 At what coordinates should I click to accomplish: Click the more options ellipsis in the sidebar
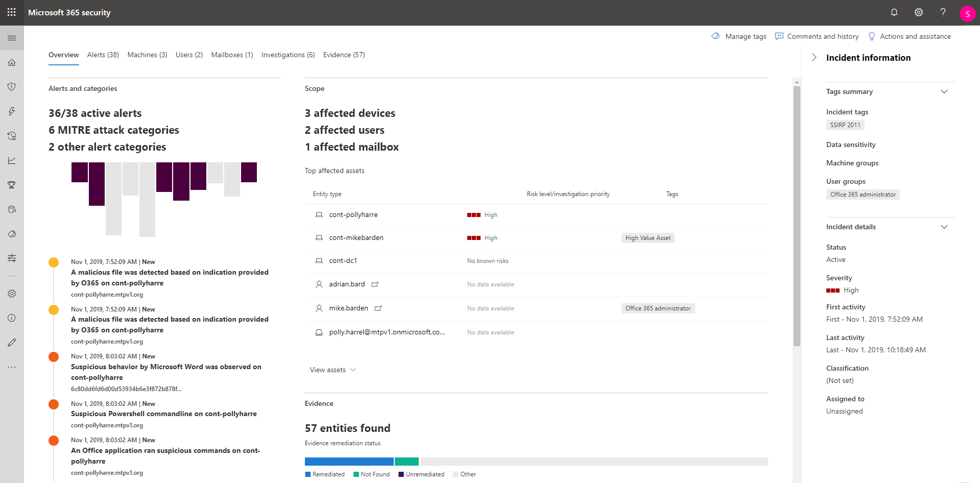click(x=11, y=367)
